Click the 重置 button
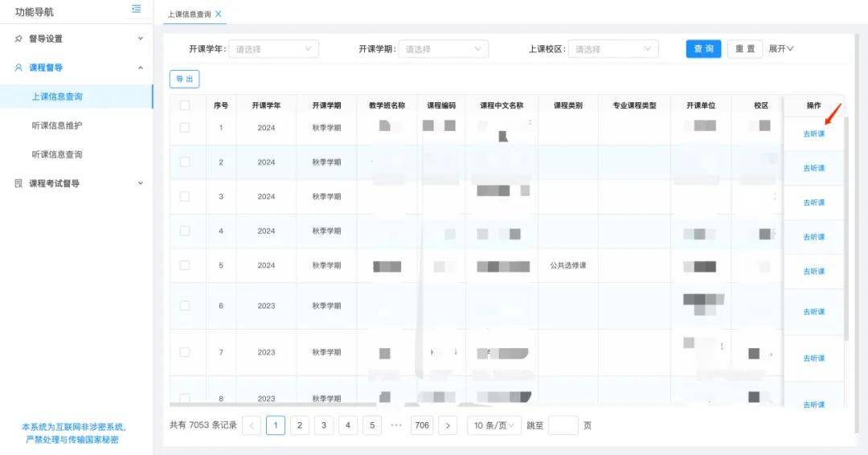Image resolution: width=868 pixels, height=455 pixels. (745, 49)
